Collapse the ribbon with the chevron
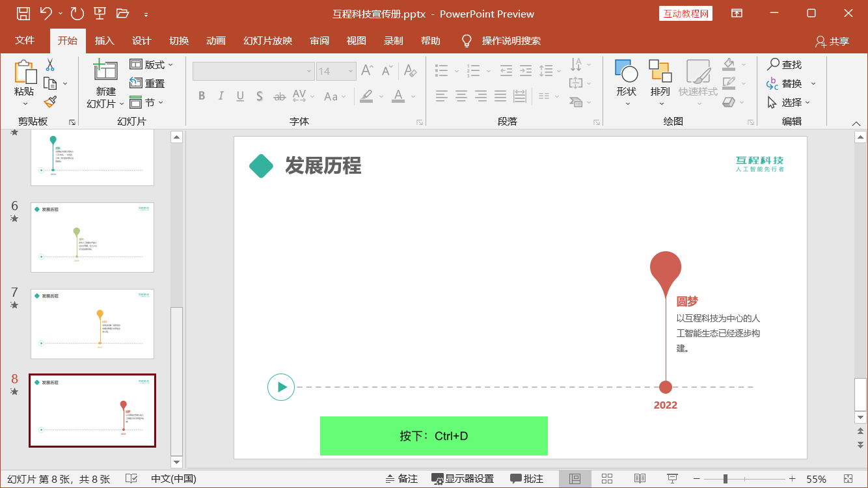 click(x=856, y=123)
